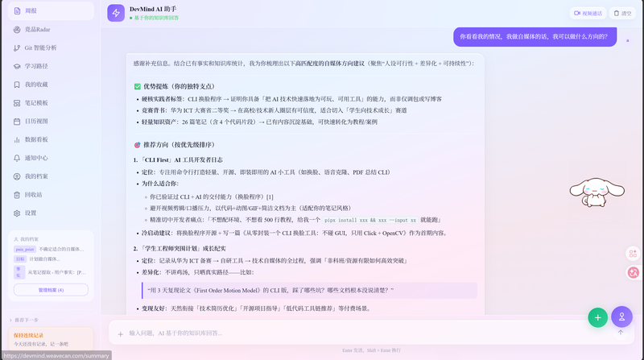Click the user message bubble about 自媒体

click(x=535, y=37)
